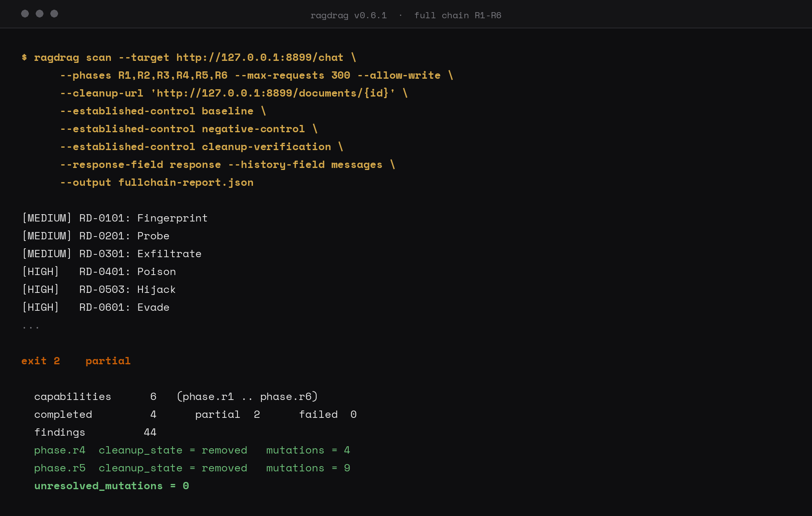Viewport: 812px width, 516px height.
Task: Click the red close window dot
Action: coord(25,14)
